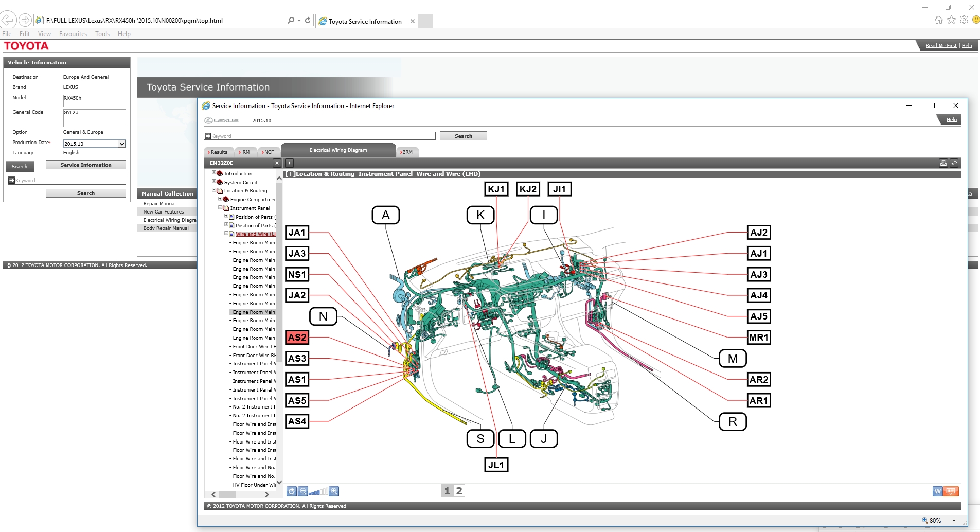980x532 pixels.
Task: Click the smiley feedback icon
Action: coord(976,20)
